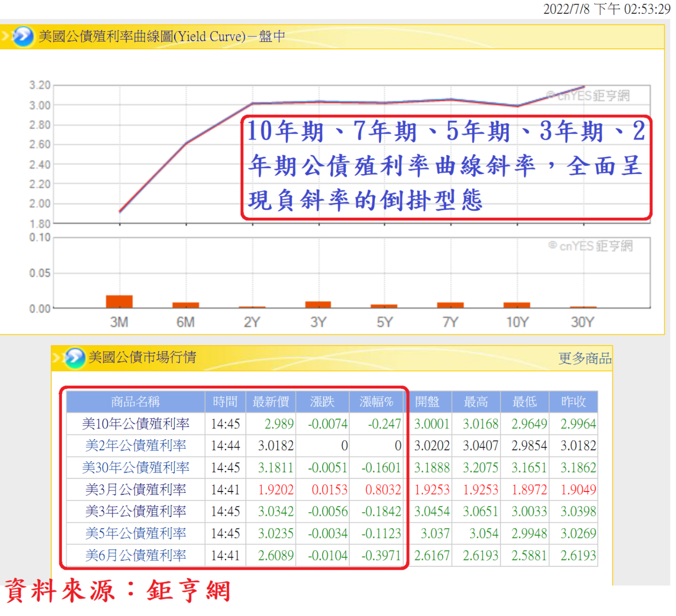Click 美5年公債殖利率 link

(136, 534)
